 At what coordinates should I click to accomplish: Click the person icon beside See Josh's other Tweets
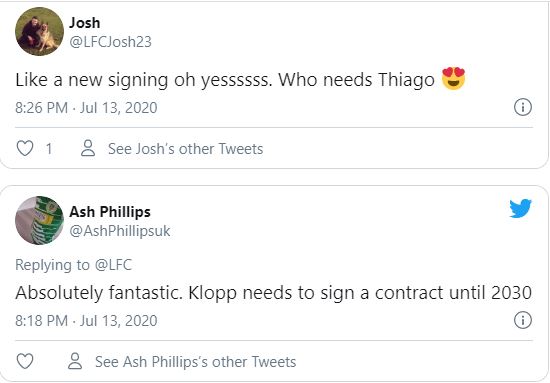(88, 148)
